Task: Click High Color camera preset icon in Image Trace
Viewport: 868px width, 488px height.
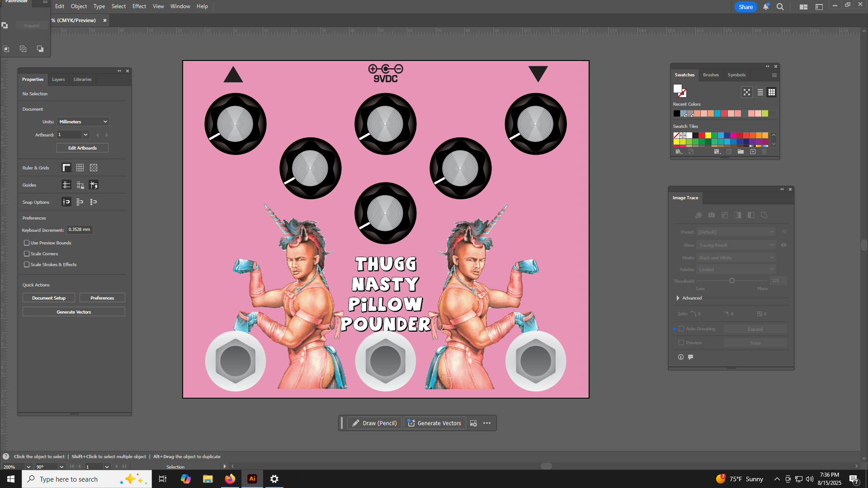Action: 712,215
